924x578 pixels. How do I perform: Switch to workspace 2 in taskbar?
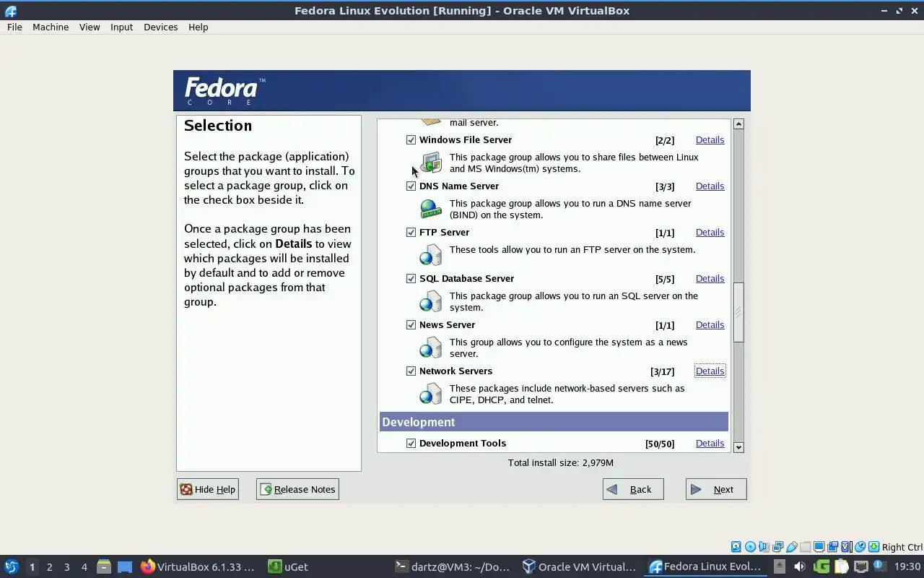[x=49, y=567]
